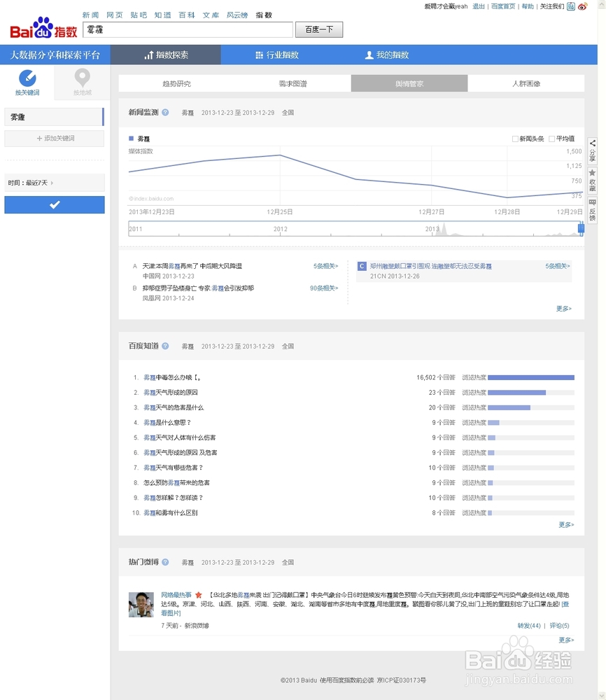Open the Sina Weibo follow icon
The width and height of the screenshot is (606, 700).
click(x=582, y=6)
